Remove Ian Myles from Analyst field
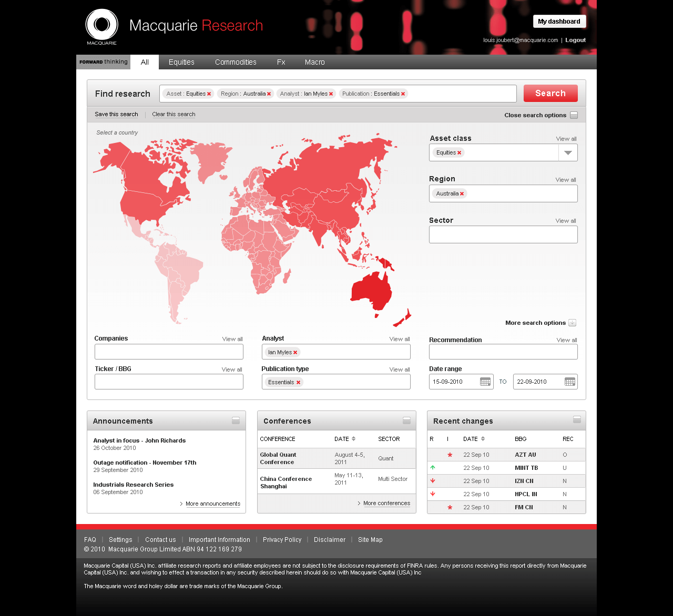Screen dimensions: 673x616 (x=295, y=353)
